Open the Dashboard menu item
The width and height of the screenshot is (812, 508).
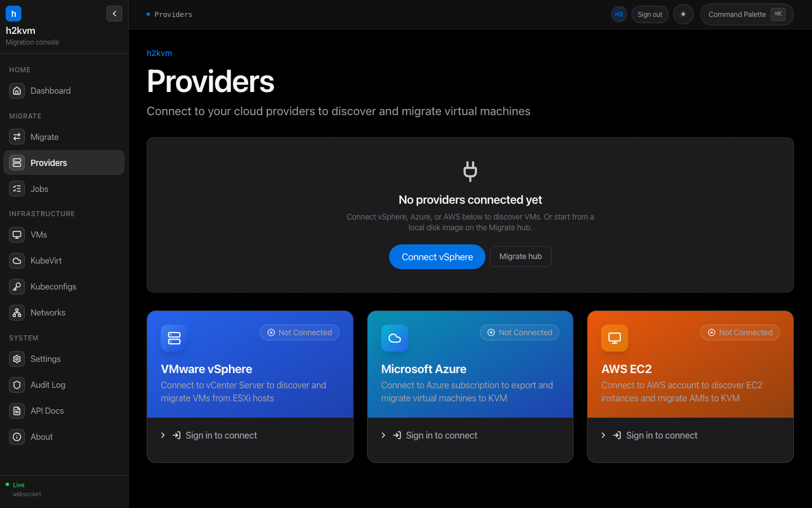64,91
